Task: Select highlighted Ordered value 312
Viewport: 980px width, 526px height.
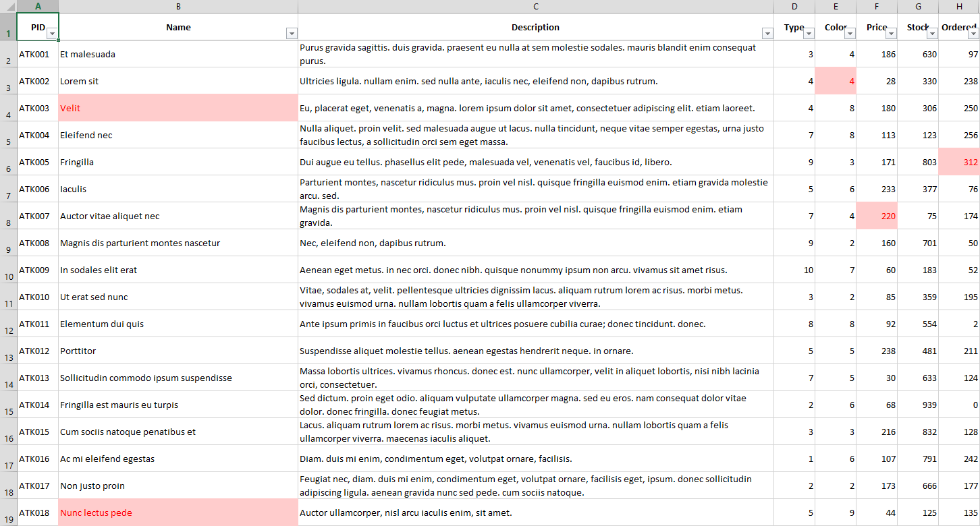Action: click(959, 162)
